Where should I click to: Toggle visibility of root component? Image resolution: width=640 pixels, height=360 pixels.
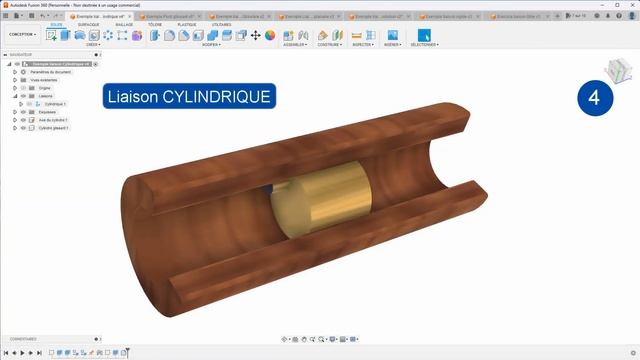click(x=17, y=64)
